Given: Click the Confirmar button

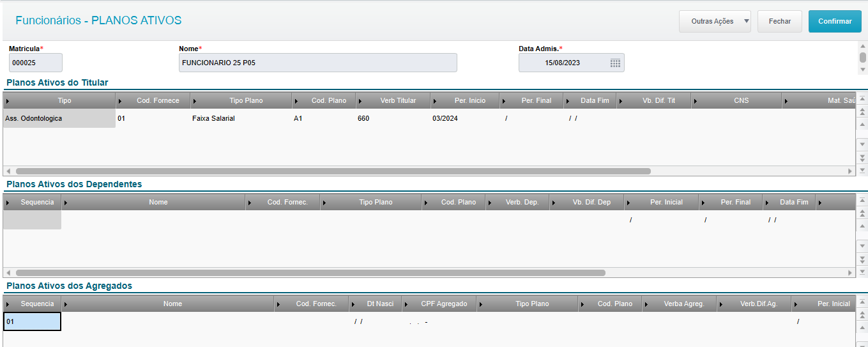Looking at the screenshot, I should [x=835, y=21].
